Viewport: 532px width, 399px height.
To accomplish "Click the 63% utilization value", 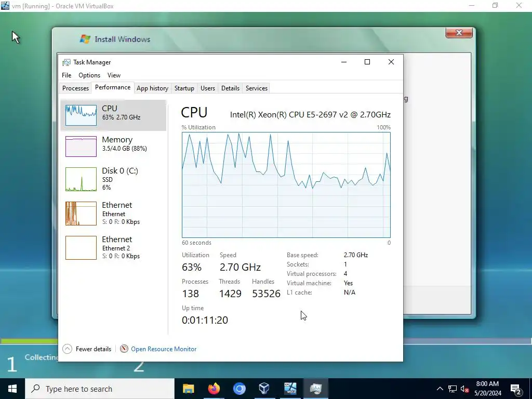I will point(192,267).
